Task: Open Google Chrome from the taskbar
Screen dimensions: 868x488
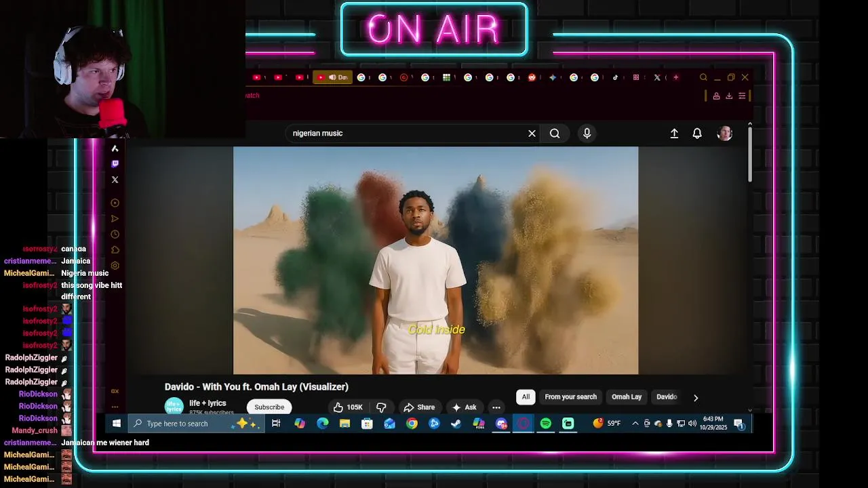Action: (412, 424)
